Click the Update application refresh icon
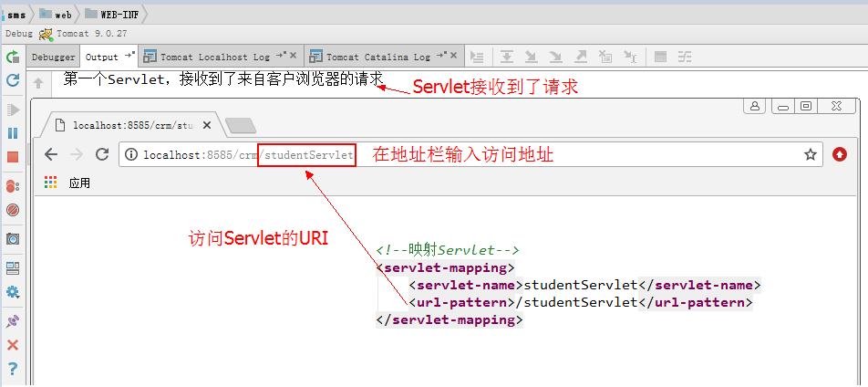Image resolution: width=868 pixels, height=387 pixels. (13, 80)
